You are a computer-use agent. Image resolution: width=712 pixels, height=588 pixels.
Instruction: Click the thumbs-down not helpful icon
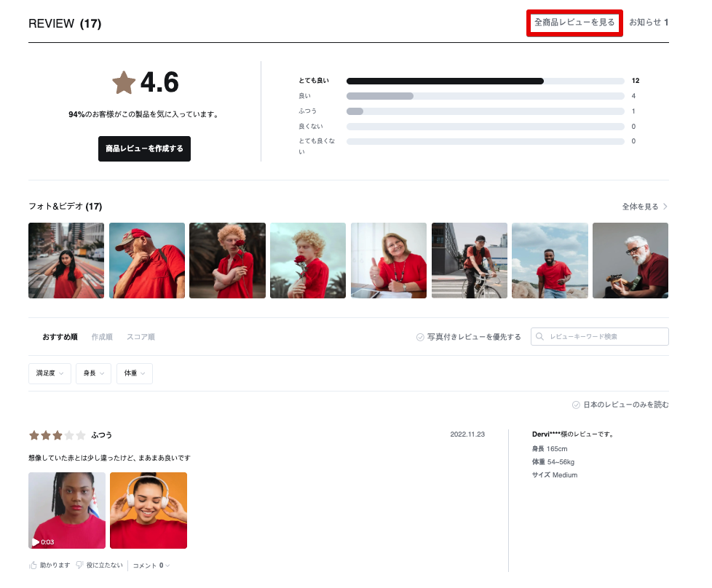(80, 565)
